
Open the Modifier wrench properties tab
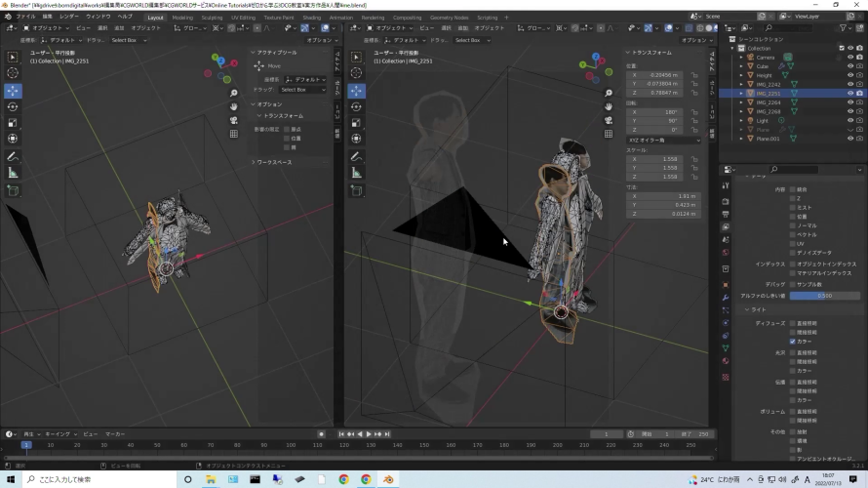point(726,298)
